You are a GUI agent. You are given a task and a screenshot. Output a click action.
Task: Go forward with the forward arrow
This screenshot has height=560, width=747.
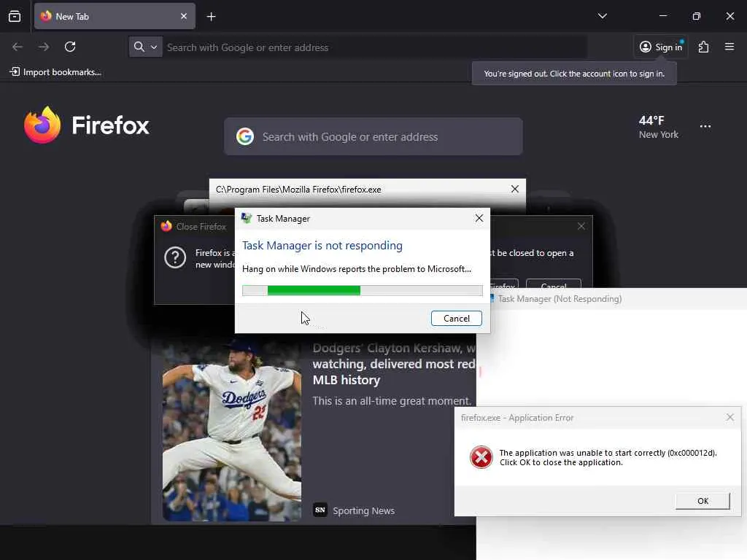[x=44, y=47]
